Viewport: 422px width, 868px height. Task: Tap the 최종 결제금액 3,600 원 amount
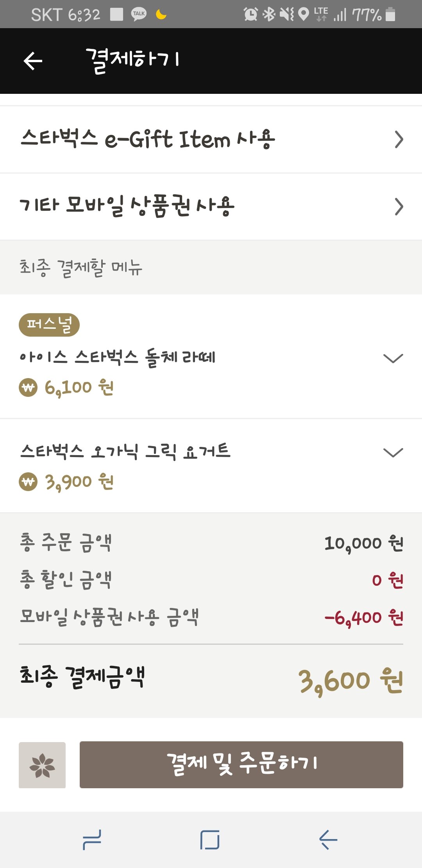[x=350, y=681]
